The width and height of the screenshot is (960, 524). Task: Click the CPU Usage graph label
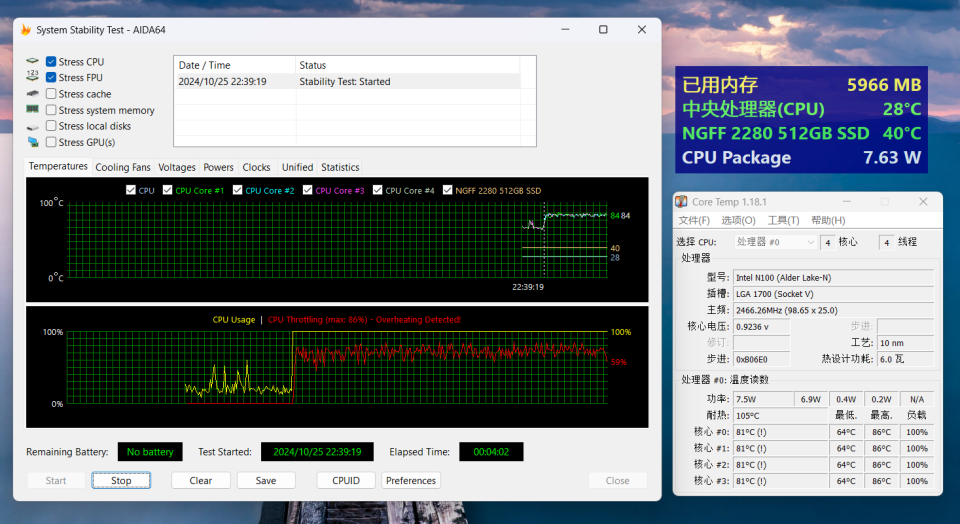pos(233,320)
